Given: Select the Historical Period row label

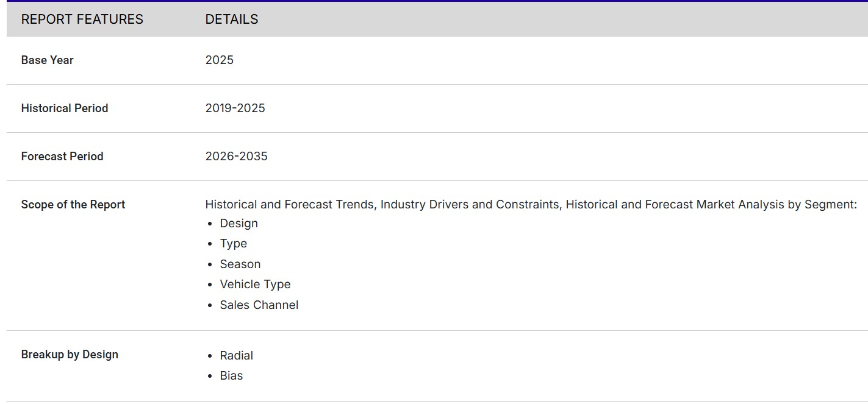Looking at the screenshot, I should [x=64, y=108].
